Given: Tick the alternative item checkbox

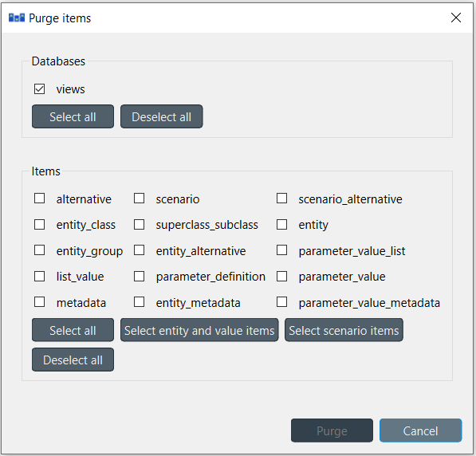Looking at the screenshot, I should coord(39,199).
